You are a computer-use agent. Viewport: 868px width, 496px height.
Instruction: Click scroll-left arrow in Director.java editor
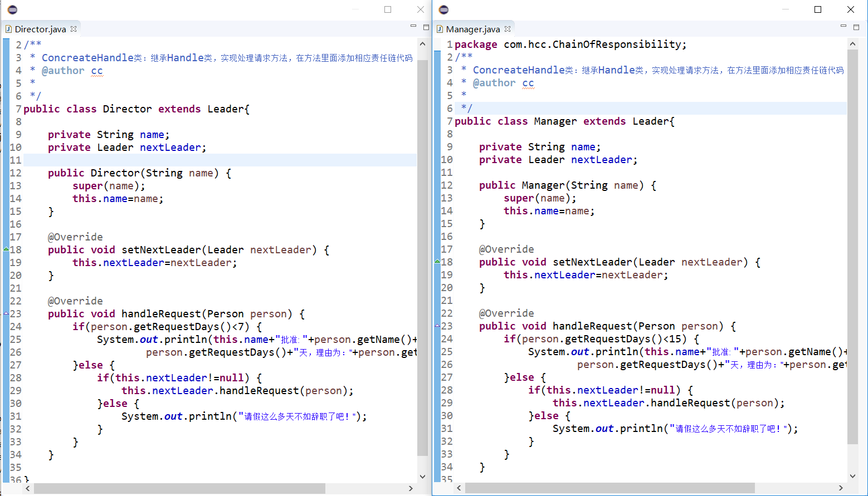28,488
